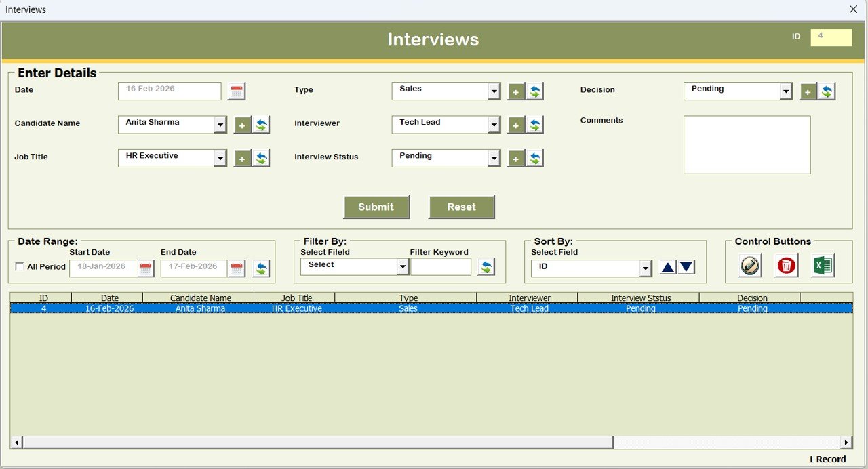Open the Date calendar picker icon
This screenshot has height=469, width=868.
(236, 89)
